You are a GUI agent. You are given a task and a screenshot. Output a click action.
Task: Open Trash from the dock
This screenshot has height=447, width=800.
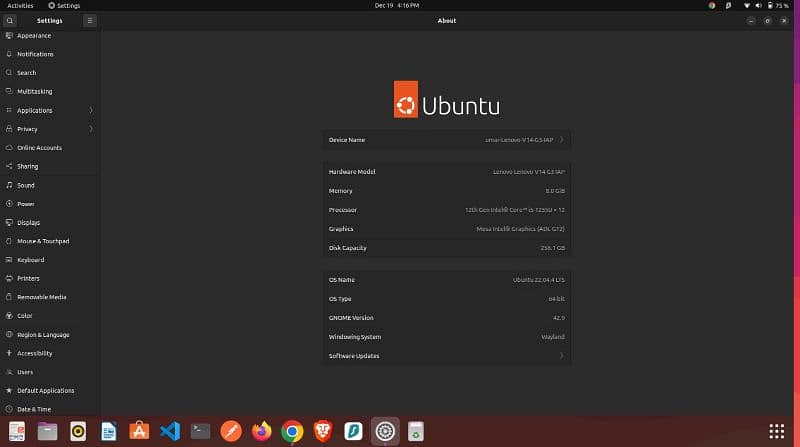(x=415, y=431)
